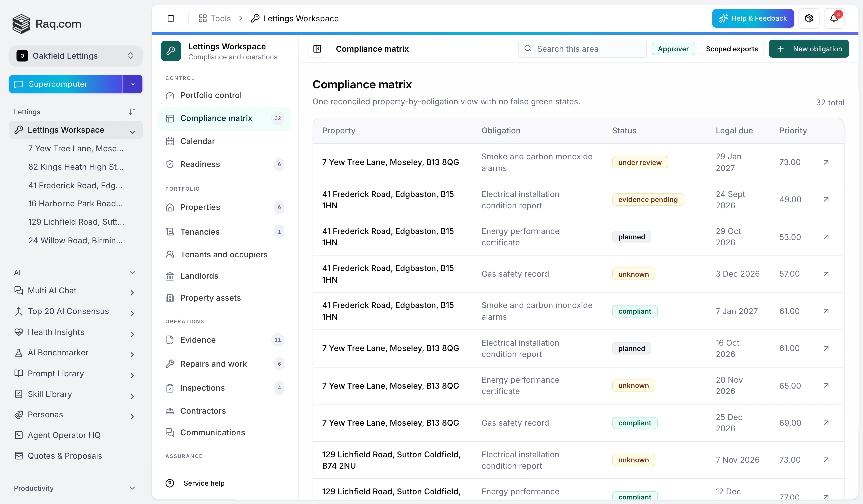Expand Prompt Library submenu
The height and width of the screenshot is (504, 863).
(x=132, y=376)
